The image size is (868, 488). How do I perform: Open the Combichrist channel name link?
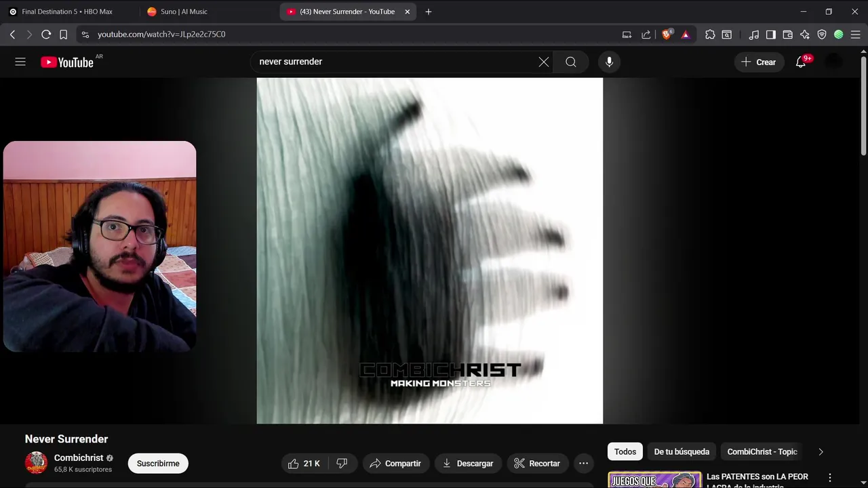(79, 458)
